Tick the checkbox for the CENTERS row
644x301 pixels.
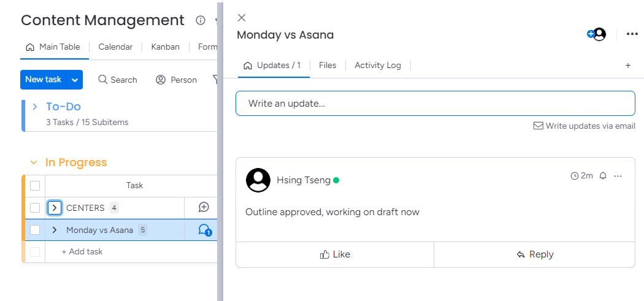coord(35,208)
